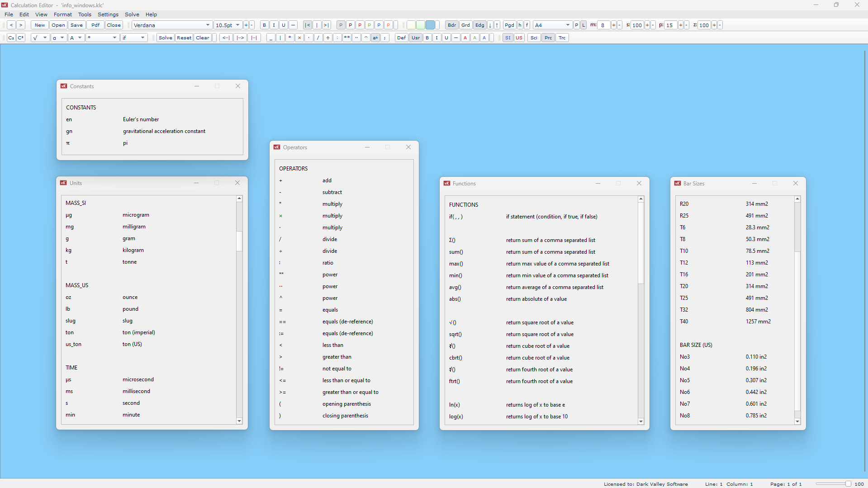Toggle the Trc mode button
This screenshot has height=488, width=868.
click(x=563, y=38)
